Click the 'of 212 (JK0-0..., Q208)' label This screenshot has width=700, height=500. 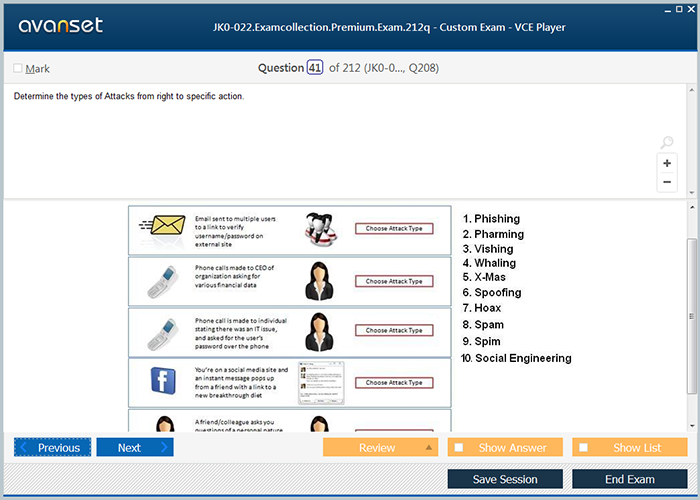click(x=384, y=68)
